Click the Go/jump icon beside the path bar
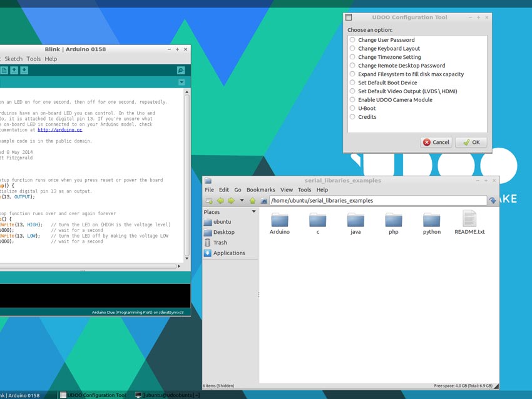Viewport: 532px width, 399px height. coord(493,201)
